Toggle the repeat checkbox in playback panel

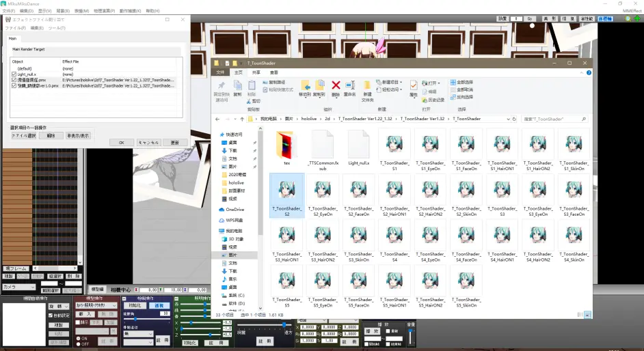tap(388, 331)
